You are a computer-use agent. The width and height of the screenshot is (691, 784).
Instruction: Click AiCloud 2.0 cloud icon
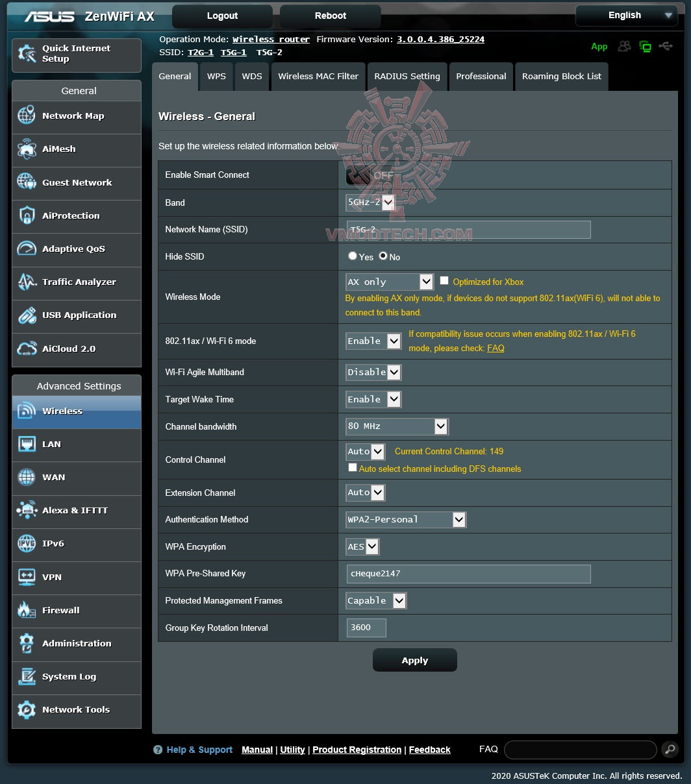click(x=27, y=349)
